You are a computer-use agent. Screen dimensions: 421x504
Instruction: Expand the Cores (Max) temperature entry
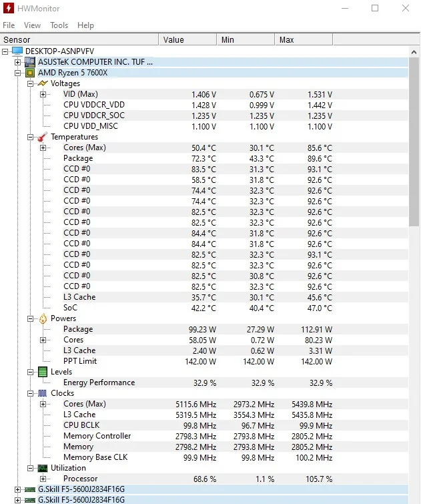click(43, 148)
